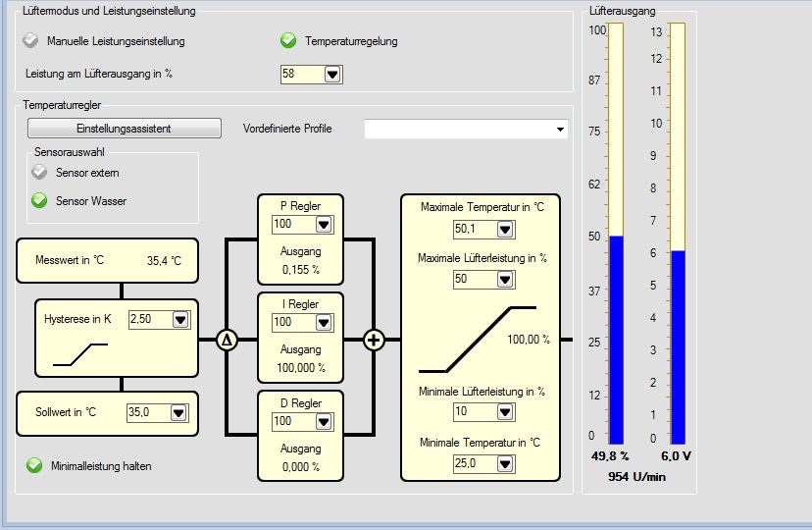The height and width of the screenshot is (530, 812).
Task: Click the Einstellungsassistent button
Action: click(124, 129)
